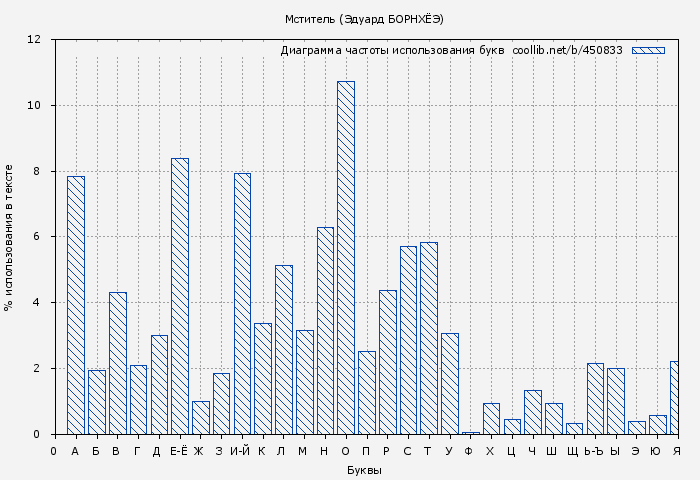The image size is (700, 480).
Task: Click the bar for letter У
Action: click(450, 384)
